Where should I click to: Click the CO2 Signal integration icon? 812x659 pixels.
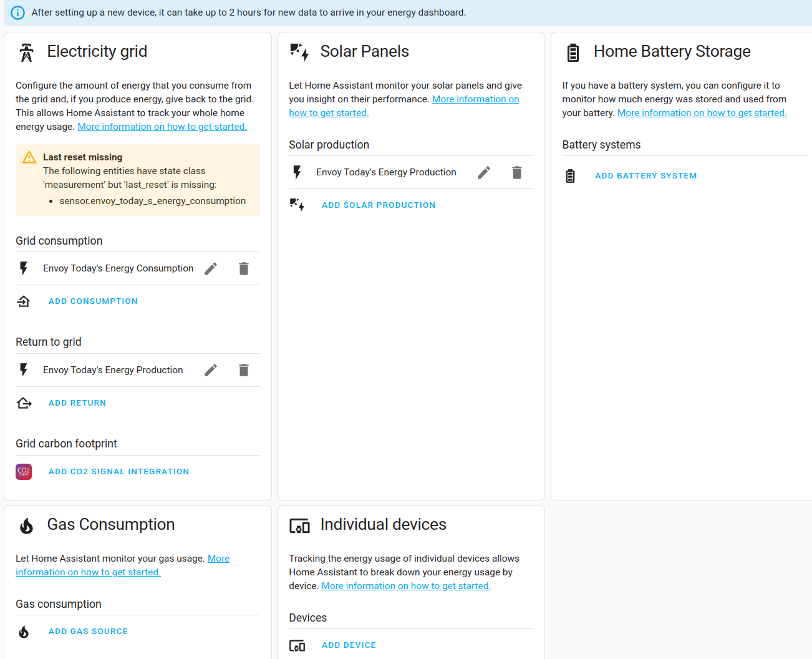[24, 472]
